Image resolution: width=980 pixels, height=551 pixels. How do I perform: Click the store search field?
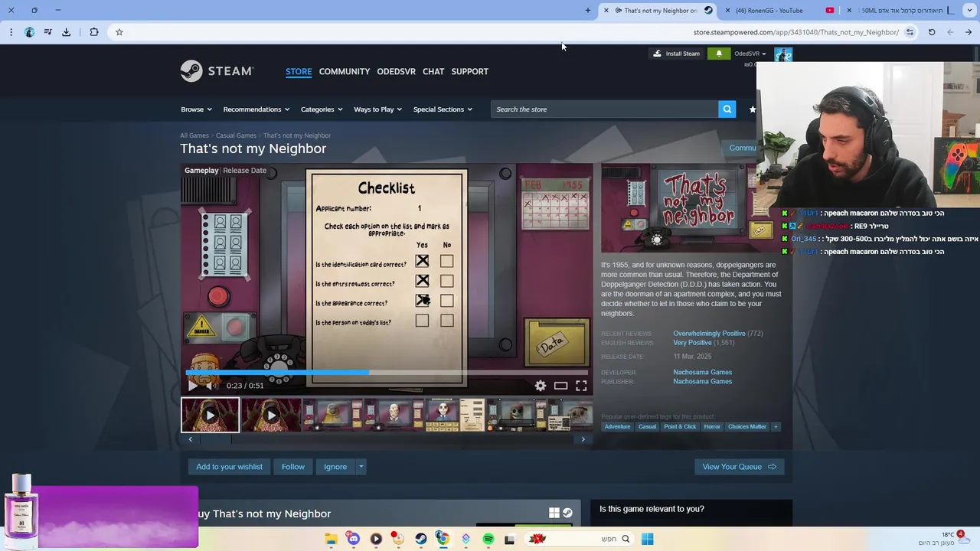[x=605, y=109]
